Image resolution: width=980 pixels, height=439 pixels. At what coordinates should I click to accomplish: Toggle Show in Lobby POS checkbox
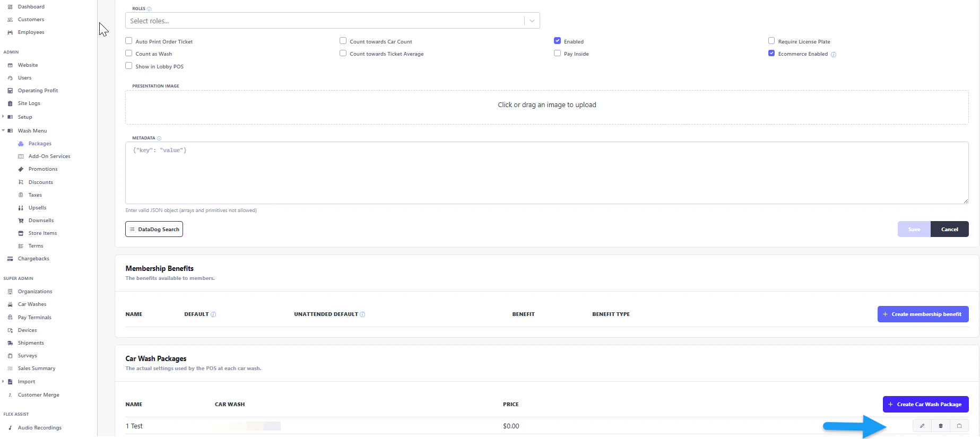click(128, 66)
